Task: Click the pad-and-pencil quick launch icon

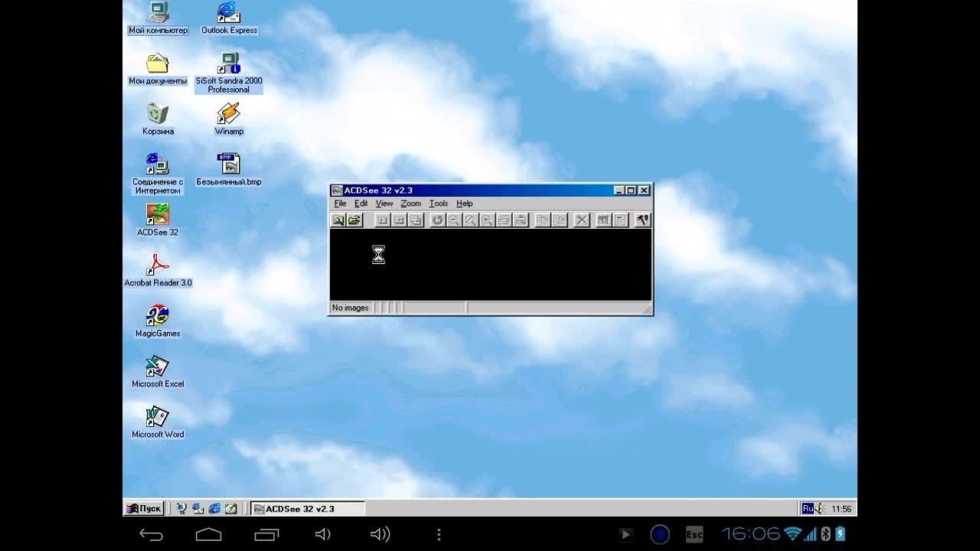Action: point(230,508)
